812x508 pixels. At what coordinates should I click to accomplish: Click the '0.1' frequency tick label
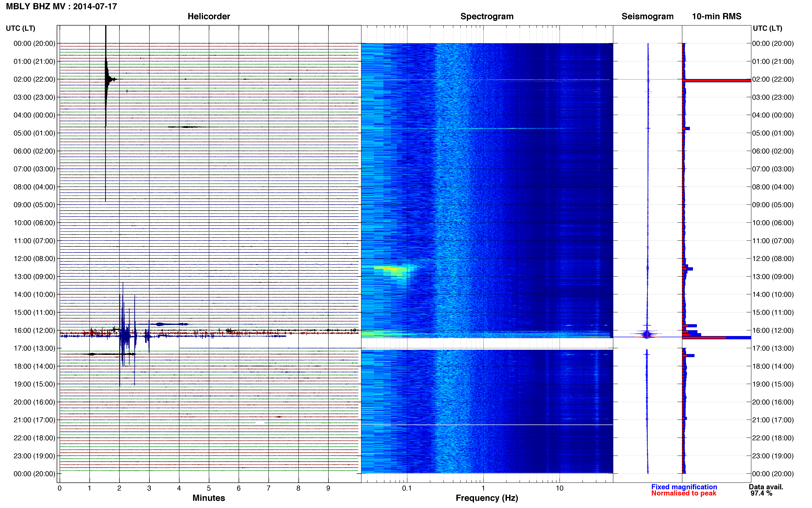click(x=407, y=488)
